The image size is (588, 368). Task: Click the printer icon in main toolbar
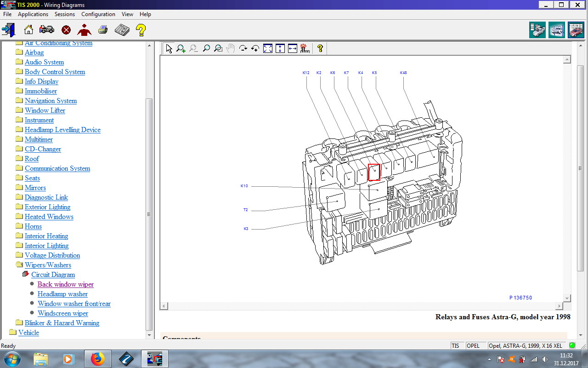tap(103, 30)
